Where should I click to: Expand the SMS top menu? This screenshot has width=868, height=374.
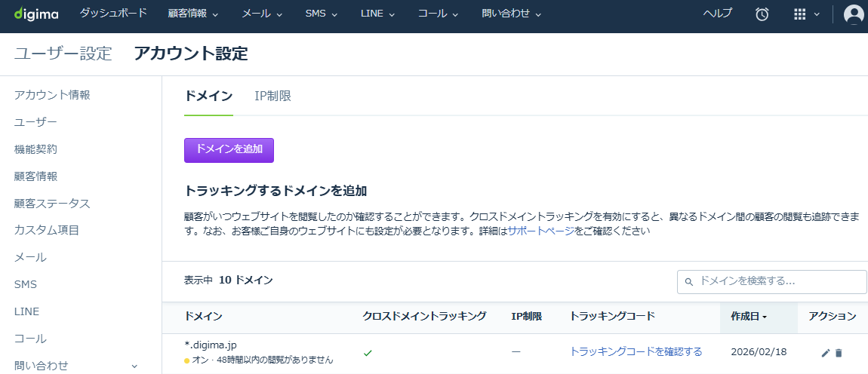[322, 14]
